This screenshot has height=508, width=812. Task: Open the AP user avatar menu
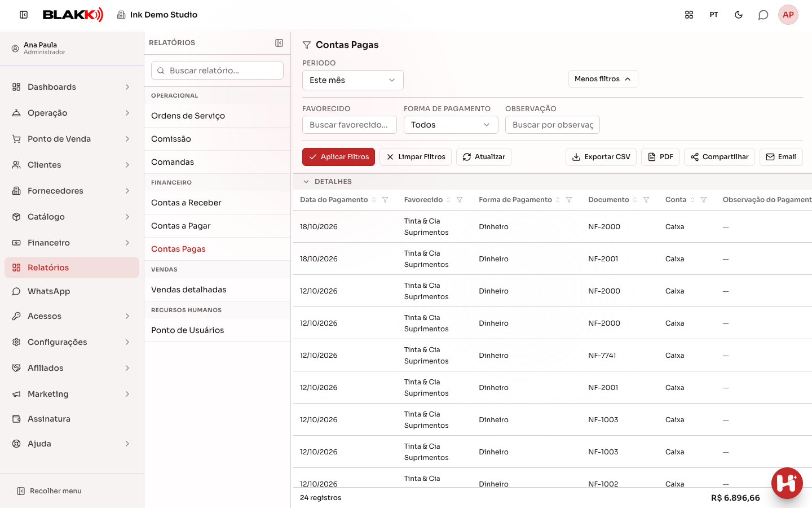(x=788, y=15)
